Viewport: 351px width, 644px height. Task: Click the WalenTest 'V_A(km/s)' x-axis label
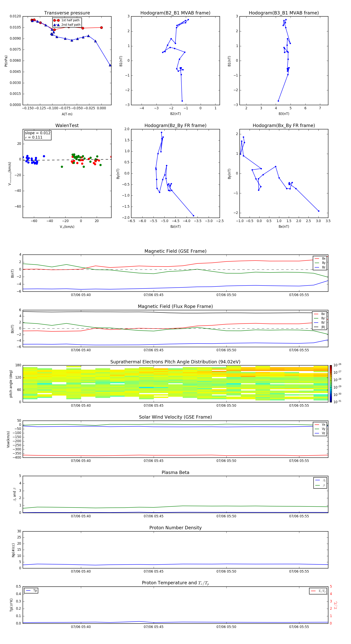point(67,227)
